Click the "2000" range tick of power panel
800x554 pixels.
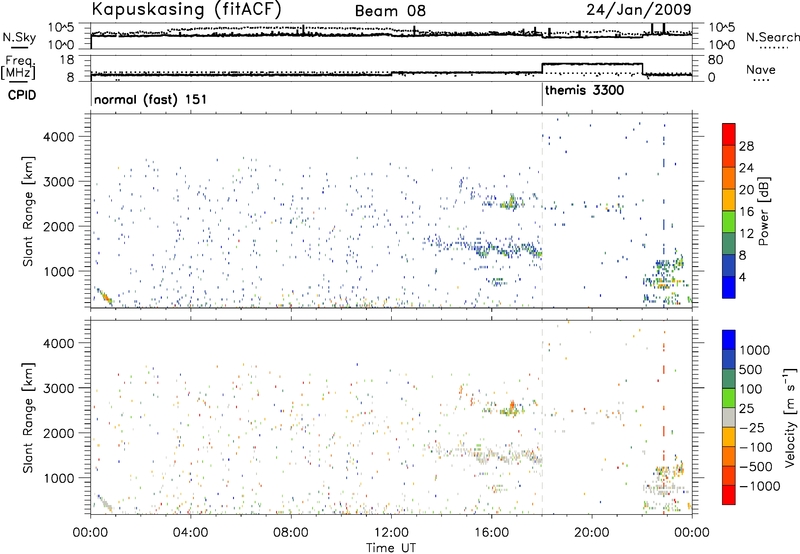pos(60,226)
